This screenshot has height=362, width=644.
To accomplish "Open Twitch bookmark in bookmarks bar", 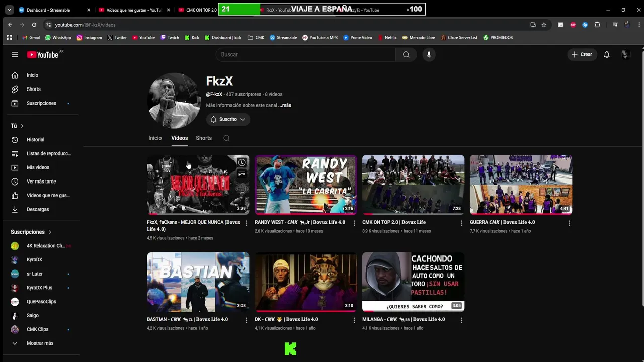I will (170, 38).
